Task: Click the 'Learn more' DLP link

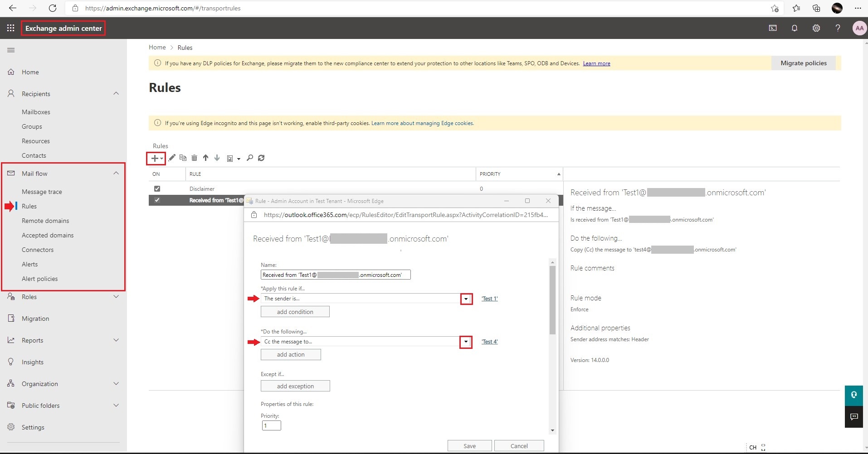Action: (x=596, y=63)
